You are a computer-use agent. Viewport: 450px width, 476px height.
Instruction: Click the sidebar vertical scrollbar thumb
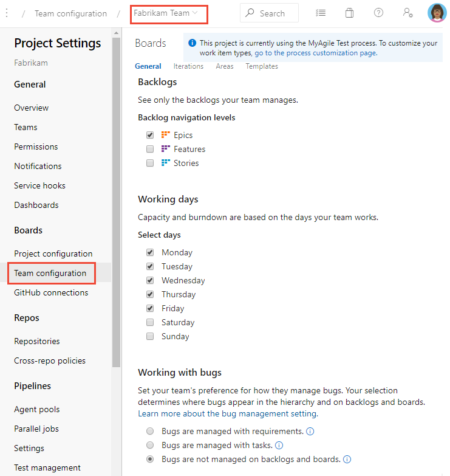click(116, 202)
